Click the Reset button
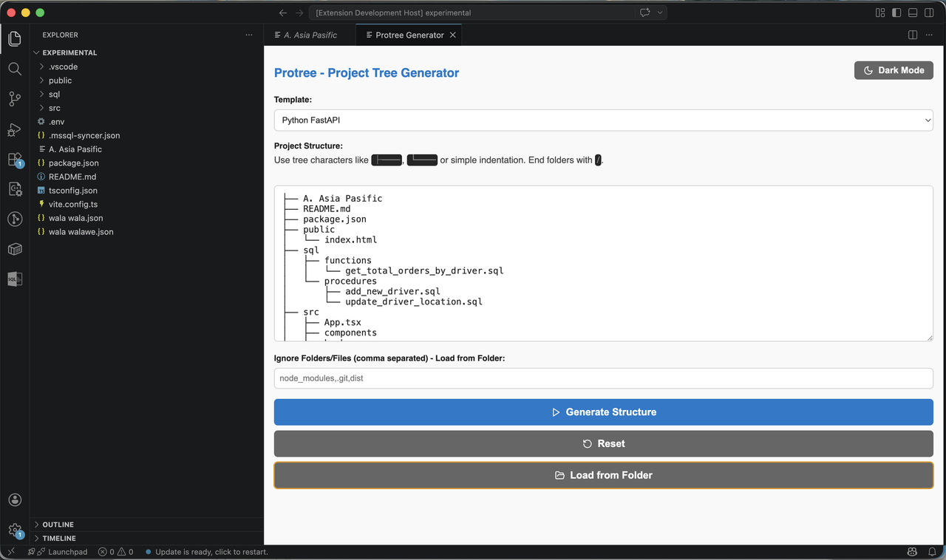946x560 pixels. click(x=603, y=444)
